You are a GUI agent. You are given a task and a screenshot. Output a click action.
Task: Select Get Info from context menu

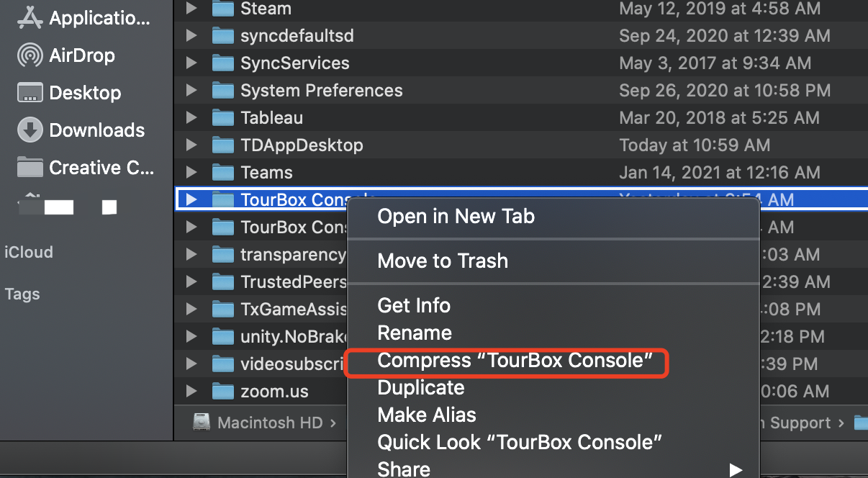tap(414, 305)
